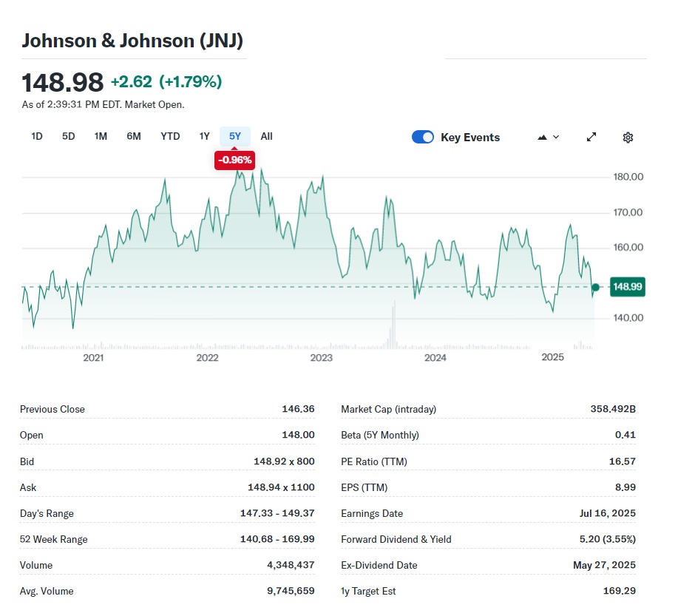Click the 140.00 y-axis label
695x616 pixels.
pyautogui.click(x=628, y=318)
